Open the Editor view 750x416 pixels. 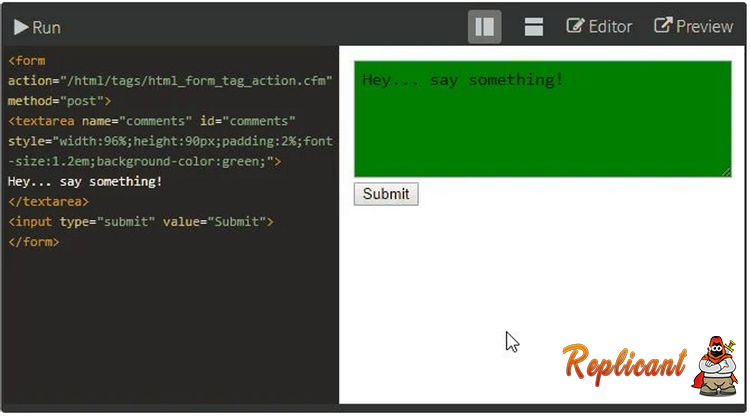point(599,26)
